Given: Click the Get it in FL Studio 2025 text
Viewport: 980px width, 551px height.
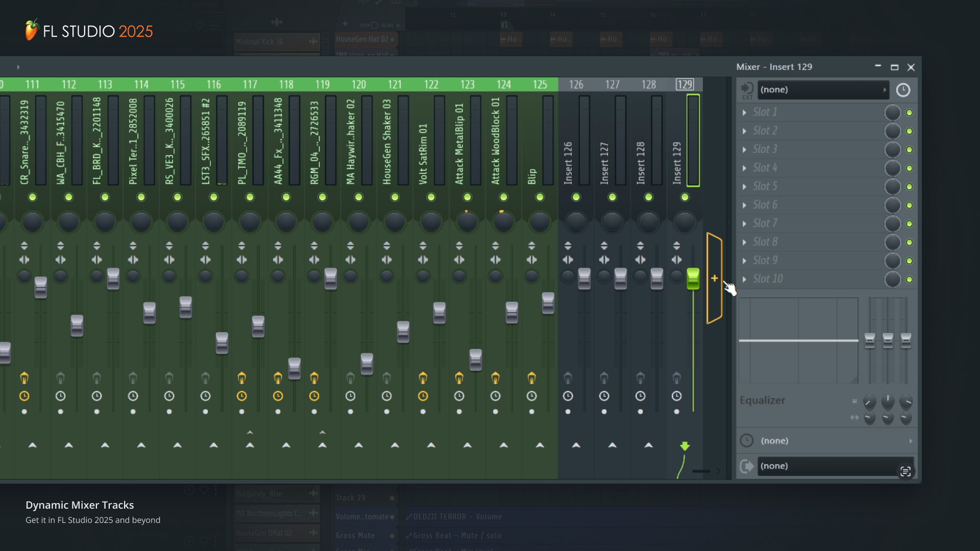Looking at the screenshot, I should pos(92,520).
